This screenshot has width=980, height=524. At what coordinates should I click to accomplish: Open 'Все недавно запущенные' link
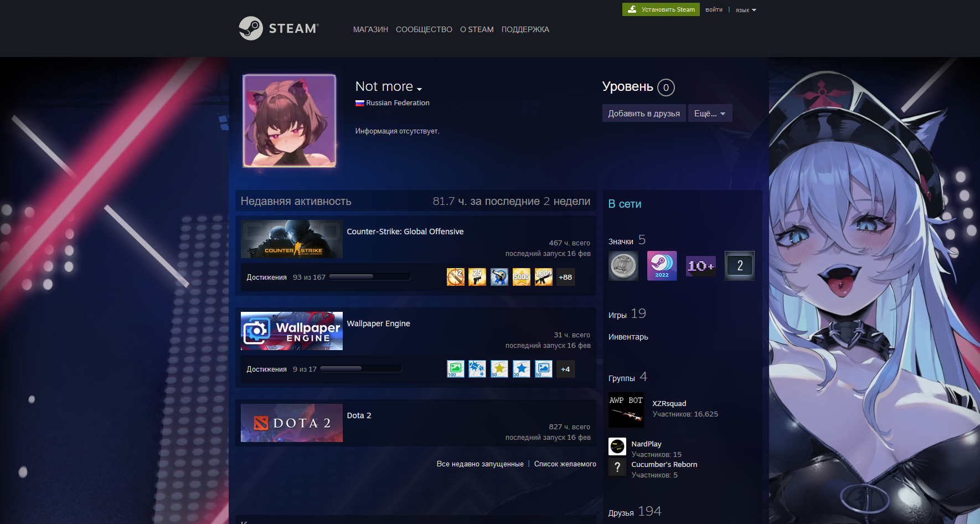tap(480, 464)
